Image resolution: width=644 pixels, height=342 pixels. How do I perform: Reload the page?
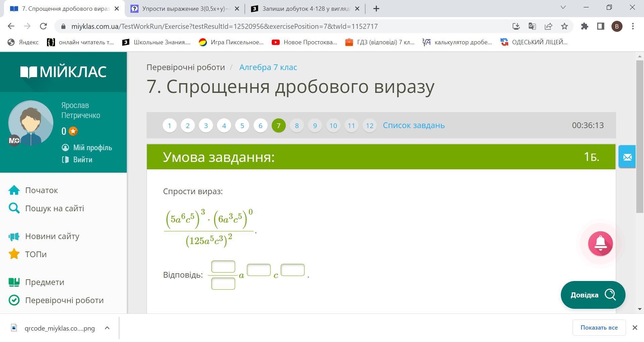[x=43, y=26]
